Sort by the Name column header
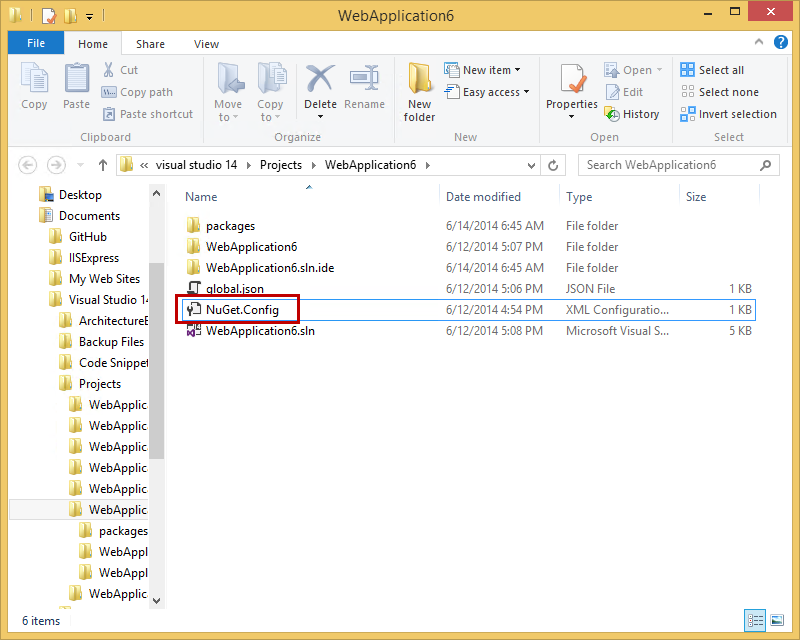Image resolution: width=800 pixels, height=640 pixels. tap(201, 197)
